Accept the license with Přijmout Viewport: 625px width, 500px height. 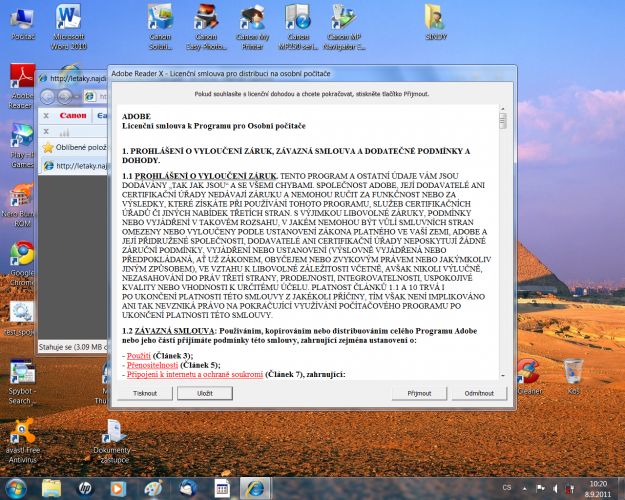(419, 393)
